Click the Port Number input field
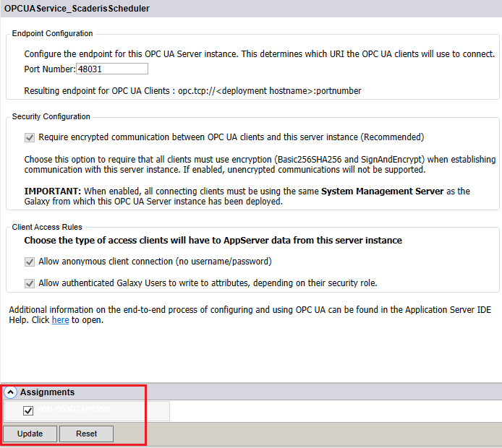The width and height of the screenshot is (502, 448). pyautogui.click(x=111, y=69)
